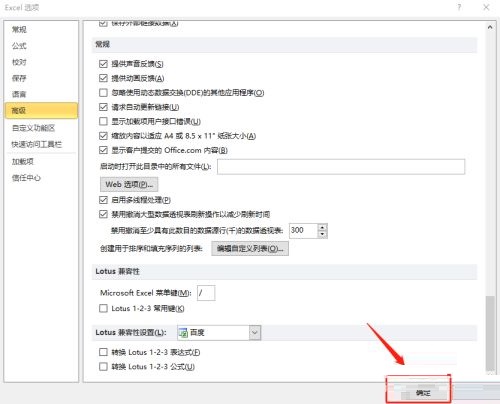500x404 pixels.
Task: Enable 转换 Lotus 1-2-3 表达式 checkbox
Action: [x=103, y=352]
